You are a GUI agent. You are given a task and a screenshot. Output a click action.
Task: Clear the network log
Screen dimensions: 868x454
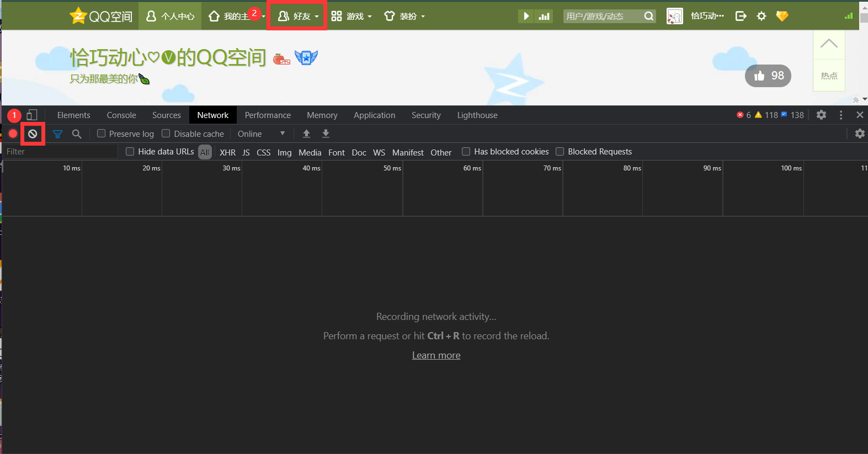pyautogui.click(x=33, y=133)
